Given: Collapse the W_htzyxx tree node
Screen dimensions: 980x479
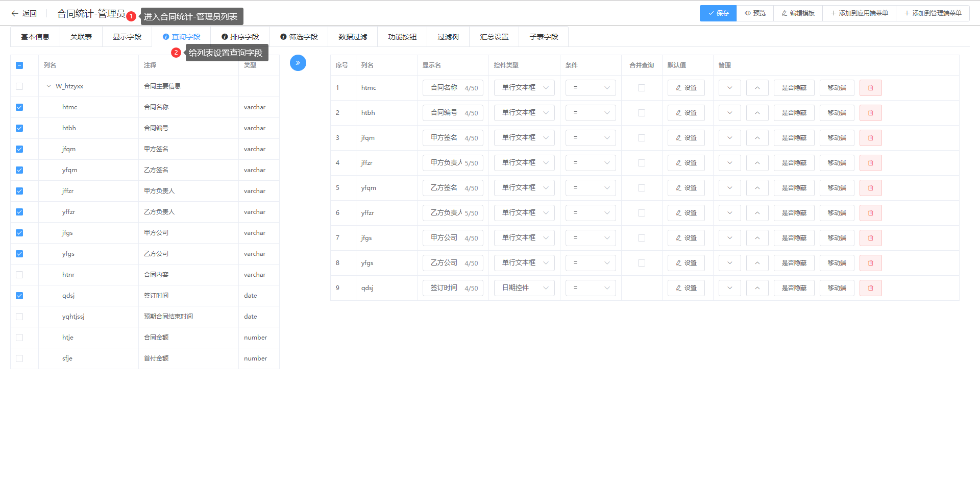Looking at the screenshot, I should (49, 86).
